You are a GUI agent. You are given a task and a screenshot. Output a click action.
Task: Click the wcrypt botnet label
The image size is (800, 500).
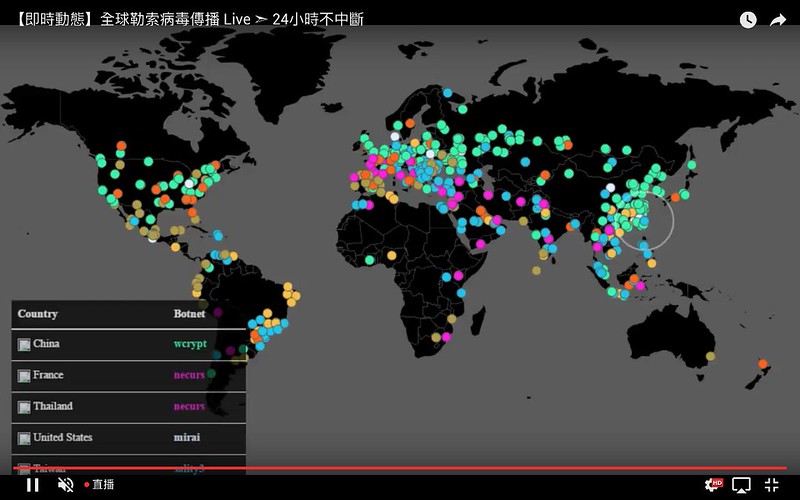pyautogui.click(x=190, y=344)
